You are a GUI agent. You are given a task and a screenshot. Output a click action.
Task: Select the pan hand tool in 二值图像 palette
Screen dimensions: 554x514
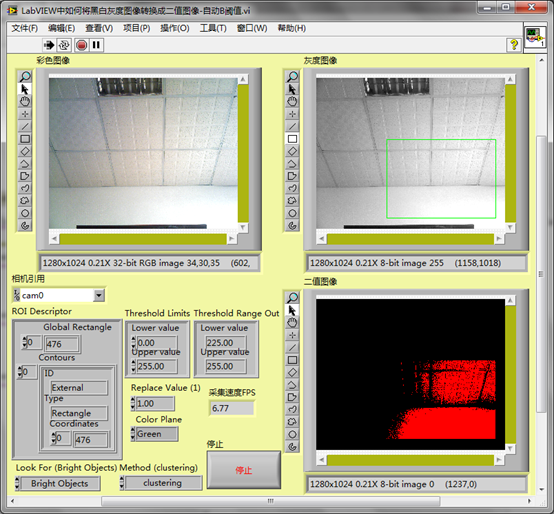(292, 322)
